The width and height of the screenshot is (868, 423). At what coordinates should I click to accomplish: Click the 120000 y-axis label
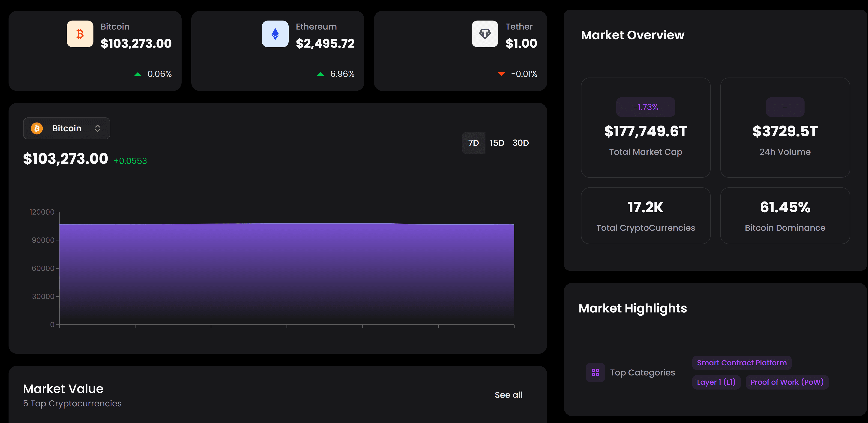[42, 212]
